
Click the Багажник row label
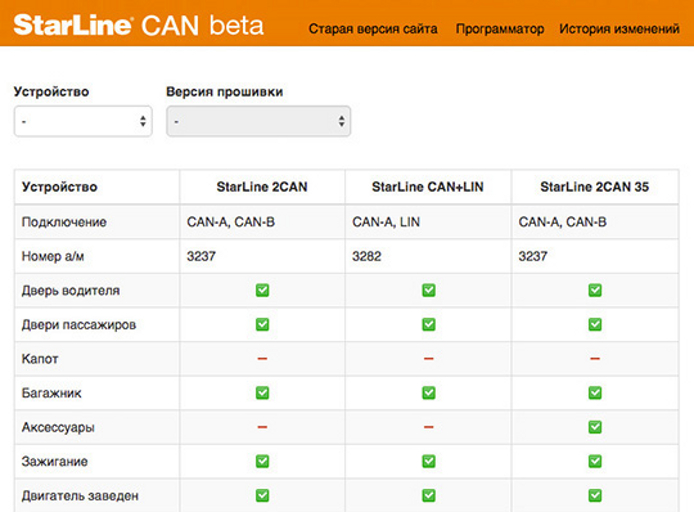pyautogui.click(x=51, y=393)
